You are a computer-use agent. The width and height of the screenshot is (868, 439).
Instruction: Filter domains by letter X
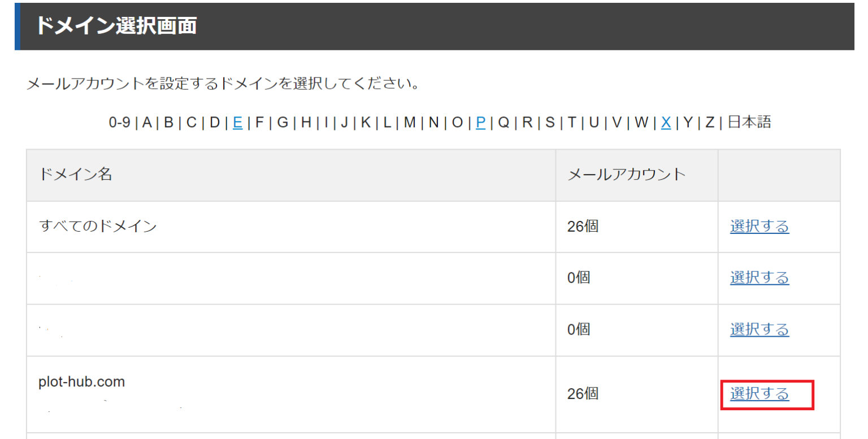click(666, 122)
